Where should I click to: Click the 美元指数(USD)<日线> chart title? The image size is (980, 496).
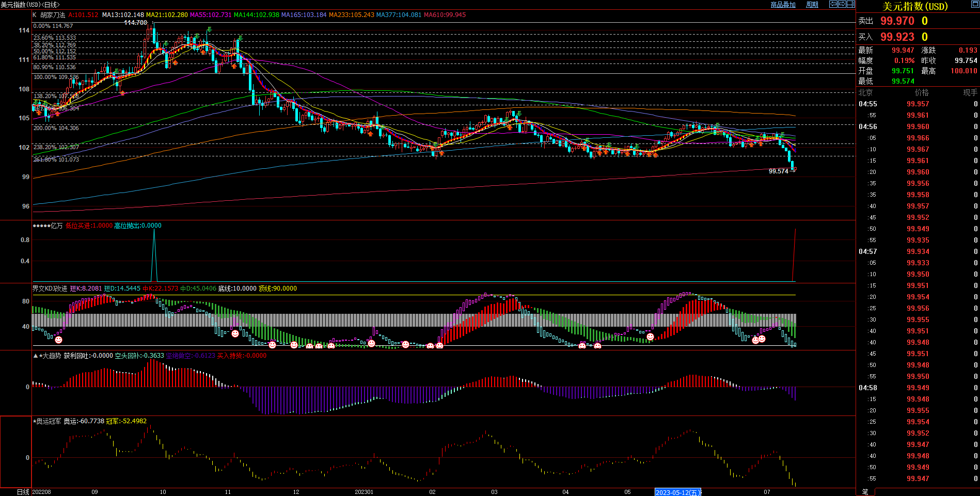30,5
